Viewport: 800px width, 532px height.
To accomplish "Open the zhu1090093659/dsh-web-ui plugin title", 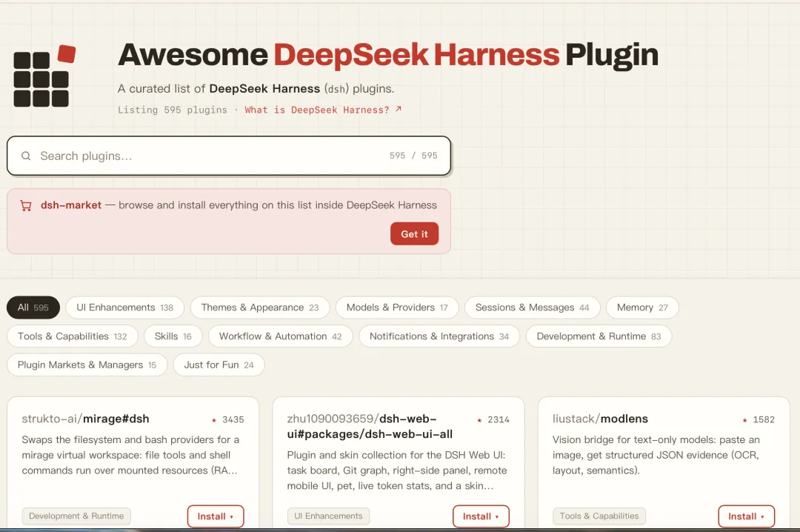I will 370,426.
